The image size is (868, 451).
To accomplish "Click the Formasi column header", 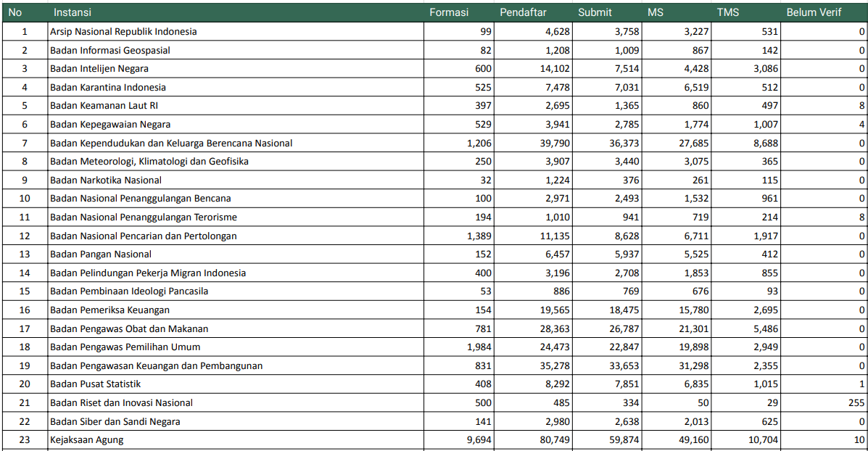I will pyautogui.click(x=459, y=12).
